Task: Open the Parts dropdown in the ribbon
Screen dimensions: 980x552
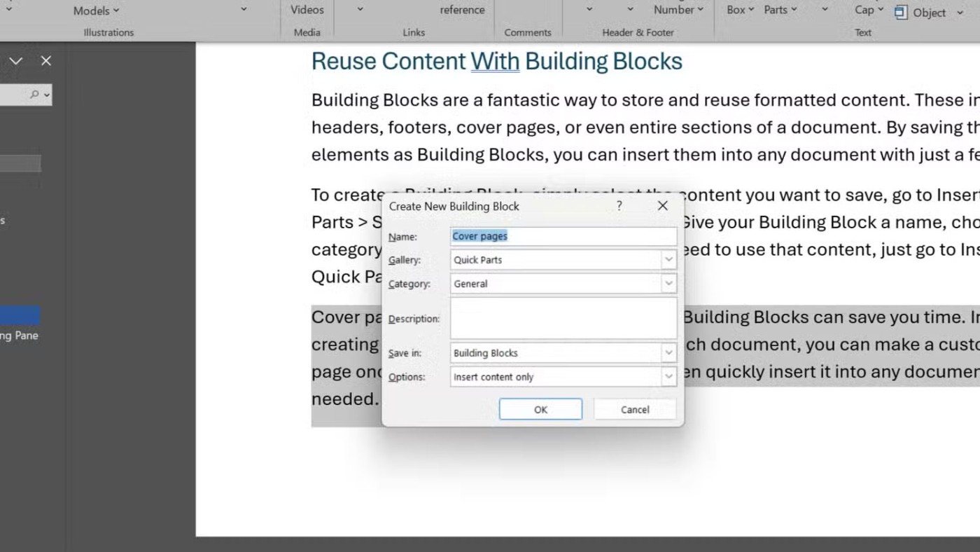Action: [780, 10]
